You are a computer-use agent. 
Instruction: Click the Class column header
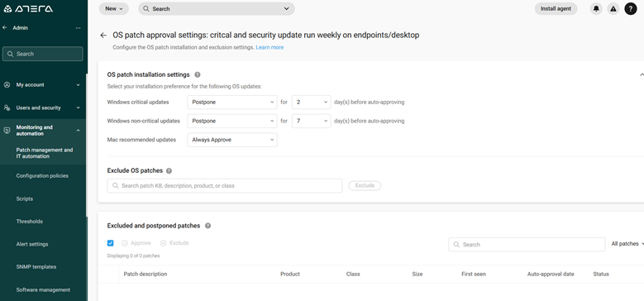[353, 274]
